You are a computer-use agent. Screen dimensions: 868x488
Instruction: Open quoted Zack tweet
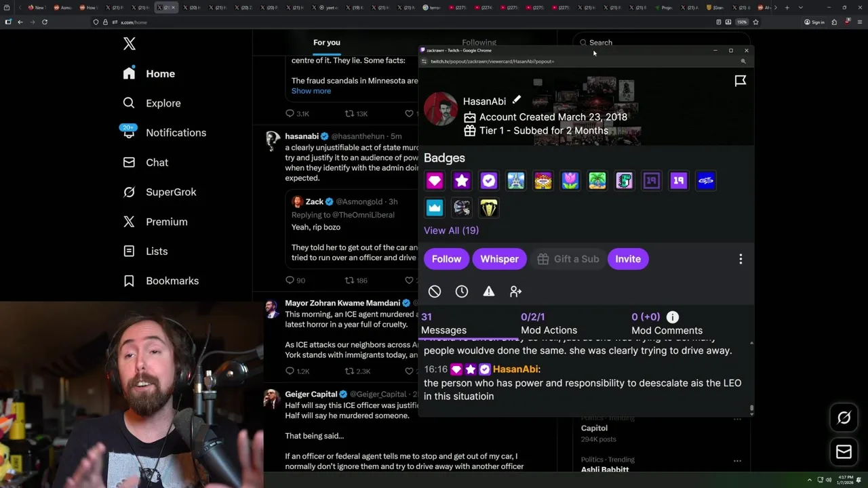(x=353, y=230)
